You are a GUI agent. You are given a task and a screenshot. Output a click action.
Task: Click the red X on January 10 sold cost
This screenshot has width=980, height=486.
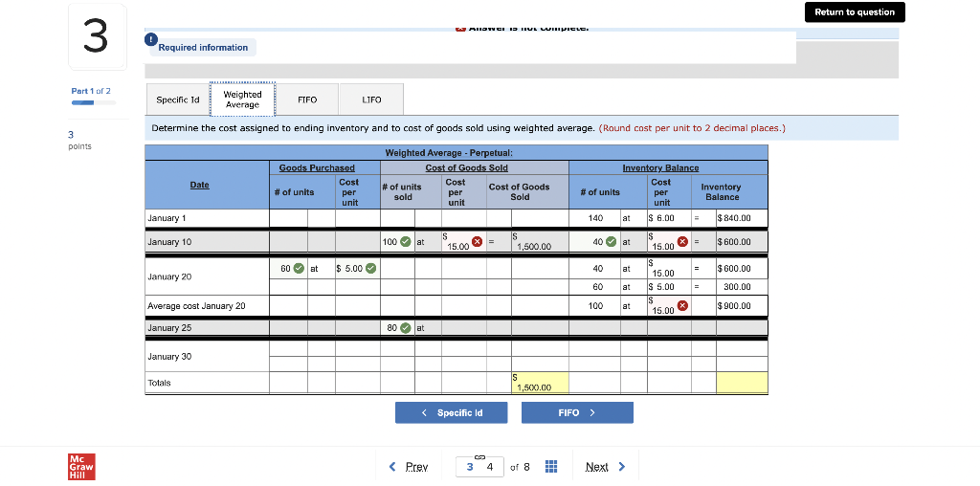[x=478, y=242]
